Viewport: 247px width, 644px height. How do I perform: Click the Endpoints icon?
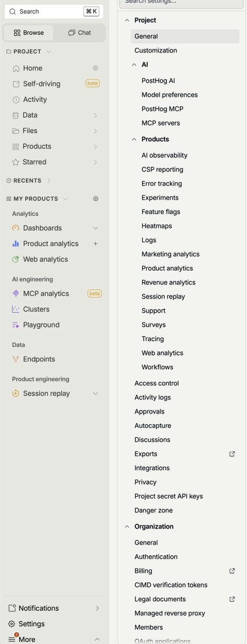coord(16,359)
